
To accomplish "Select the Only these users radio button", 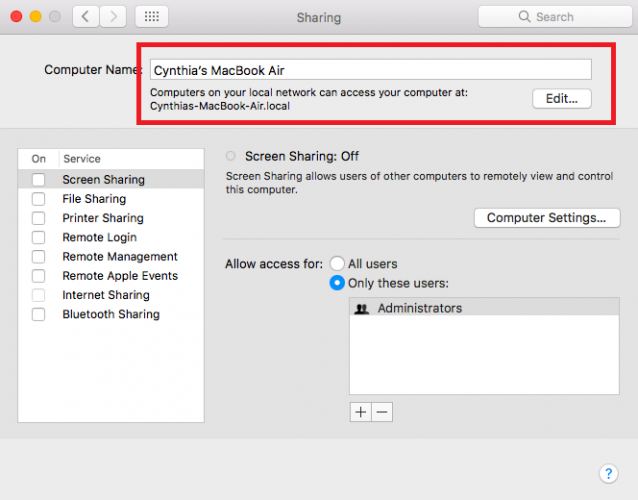I will (337, 283).
